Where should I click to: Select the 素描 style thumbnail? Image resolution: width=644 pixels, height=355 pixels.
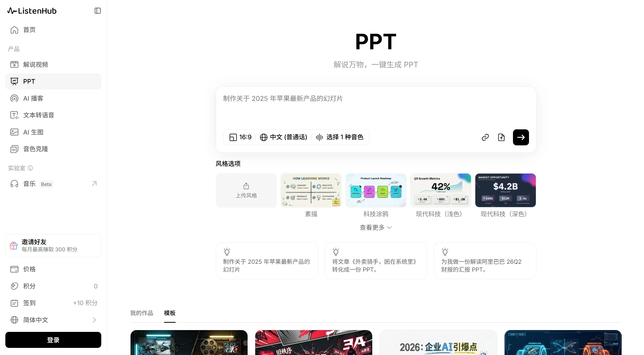coord(311,190)
